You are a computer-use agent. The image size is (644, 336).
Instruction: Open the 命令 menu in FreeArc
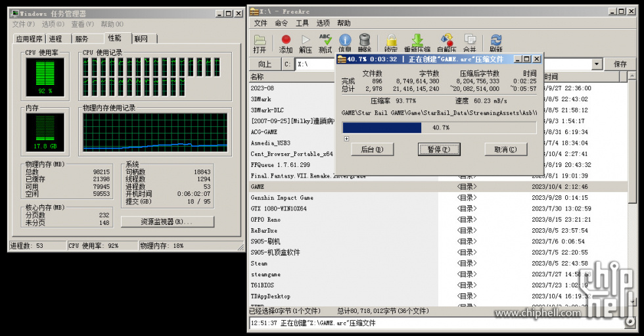(x=281, y=23)
